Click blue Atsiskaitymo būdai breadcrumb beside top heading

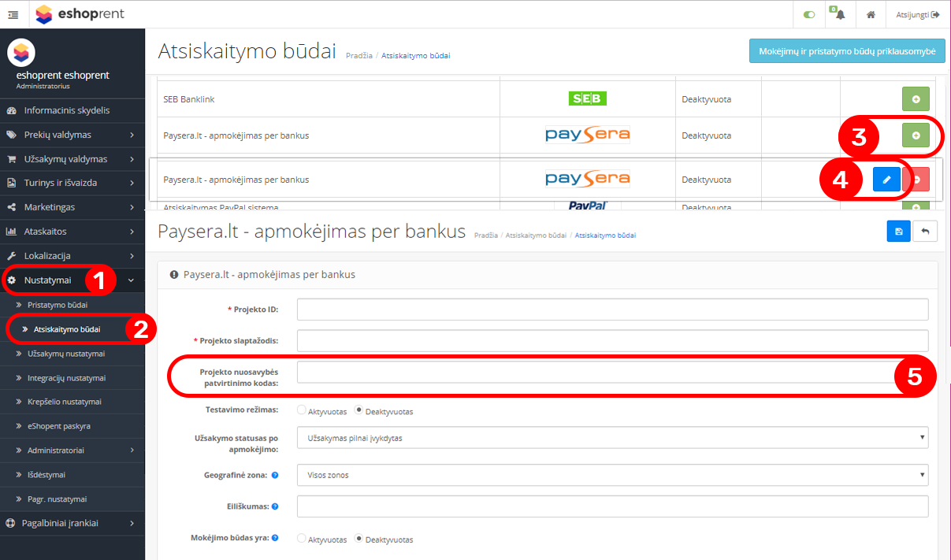tap(416, 56)
